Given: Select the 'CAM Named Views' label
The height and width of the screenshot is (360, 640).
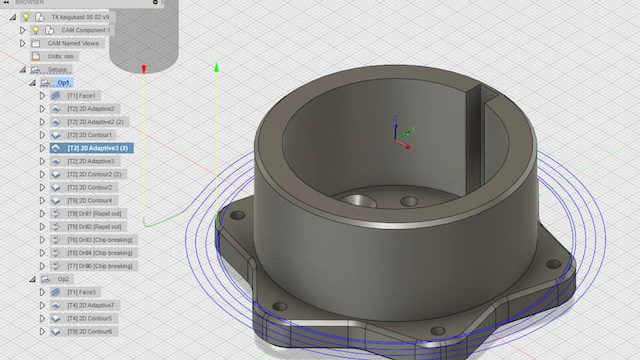Looking at the screenshot, I should (73, 43).
